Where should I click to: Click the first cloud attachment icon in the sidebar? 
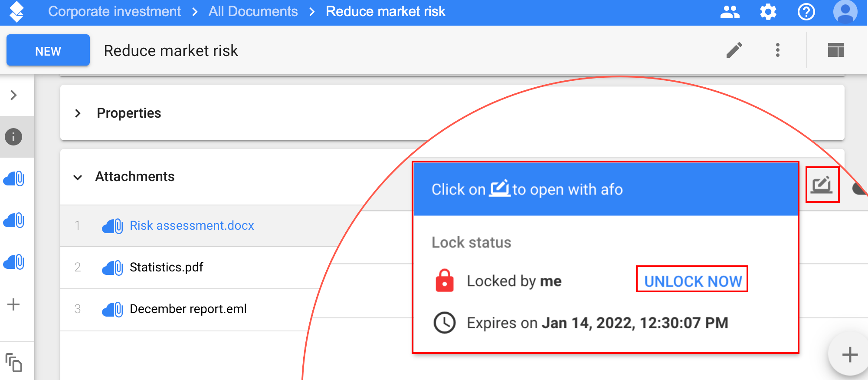pos(14,178)
